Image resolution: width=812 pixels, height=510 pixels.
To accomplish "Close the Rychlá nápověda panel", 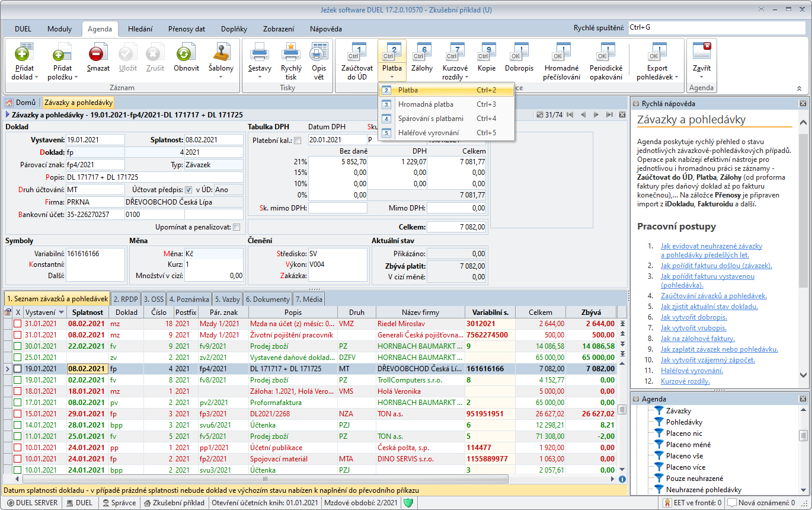I will (803, 104).
